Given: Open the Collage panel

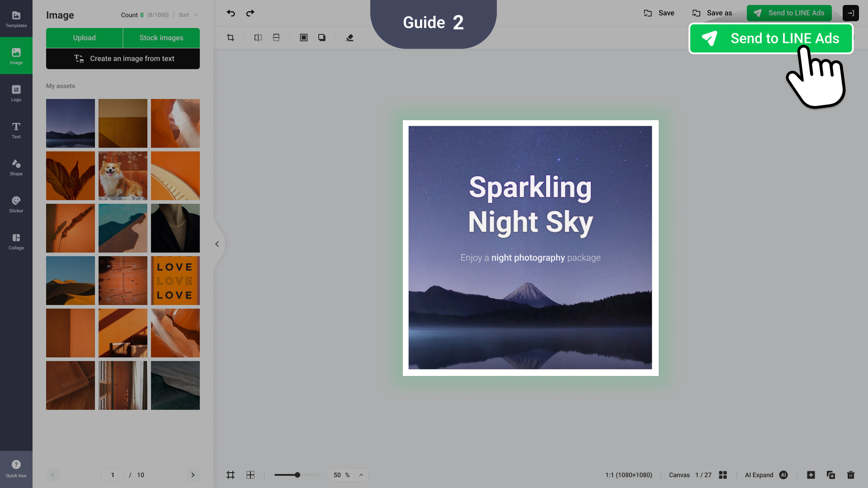Looking at the screenshot, I should 16,241.
